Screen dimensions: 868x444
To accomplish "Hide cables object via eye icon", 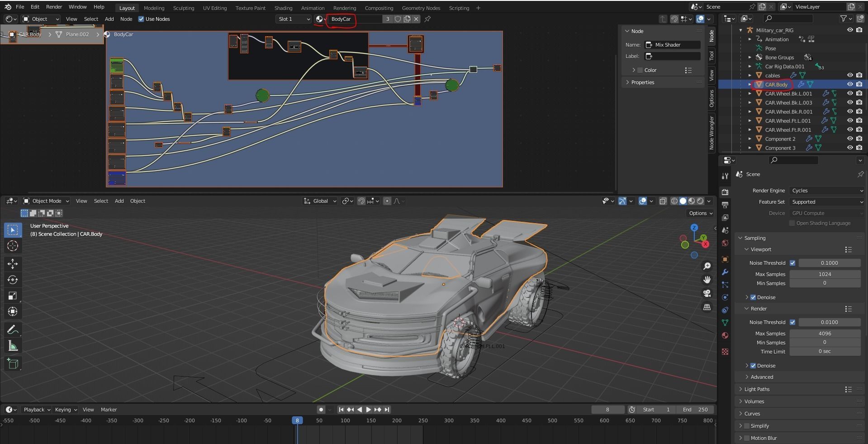I will coord(850,76).
